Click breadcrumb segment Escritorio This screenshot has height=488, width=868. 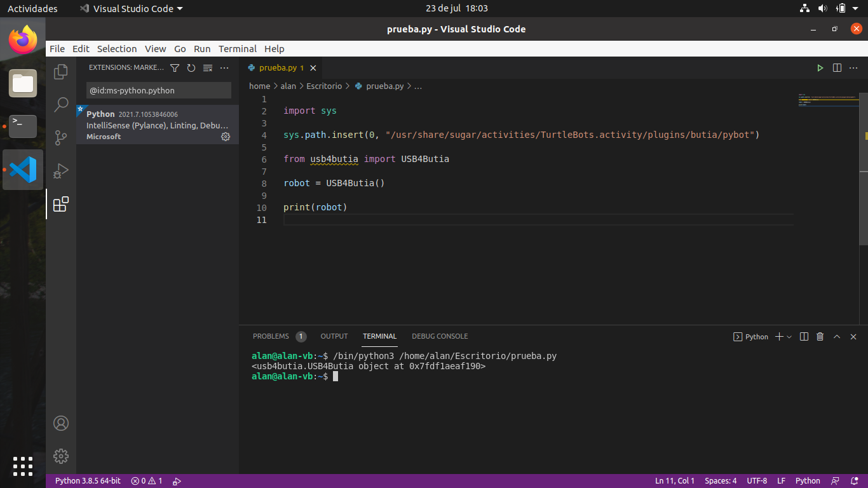(x=324, y=86)
